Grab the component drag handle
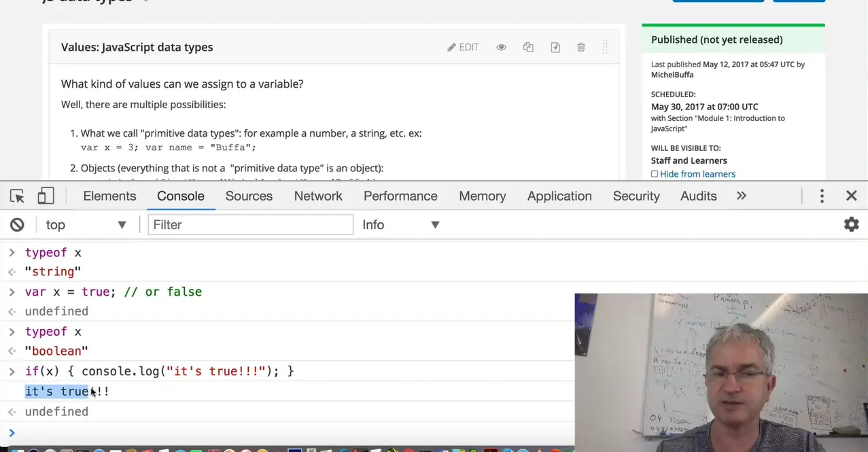Viewport: 868px width, 452px height. 604,47
